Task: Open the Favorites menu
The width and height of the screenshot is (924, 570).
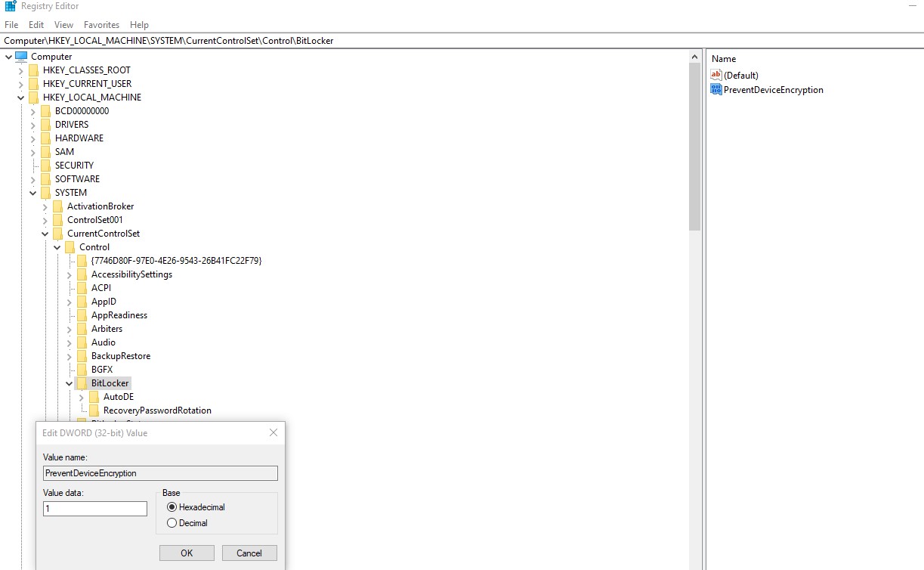Action: coord(102,25)
